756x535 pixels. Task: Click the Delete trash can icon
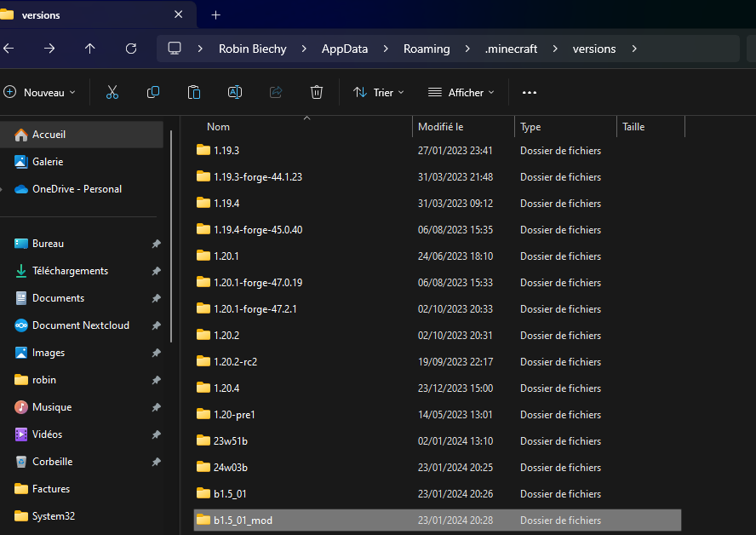tap(317, 92)
